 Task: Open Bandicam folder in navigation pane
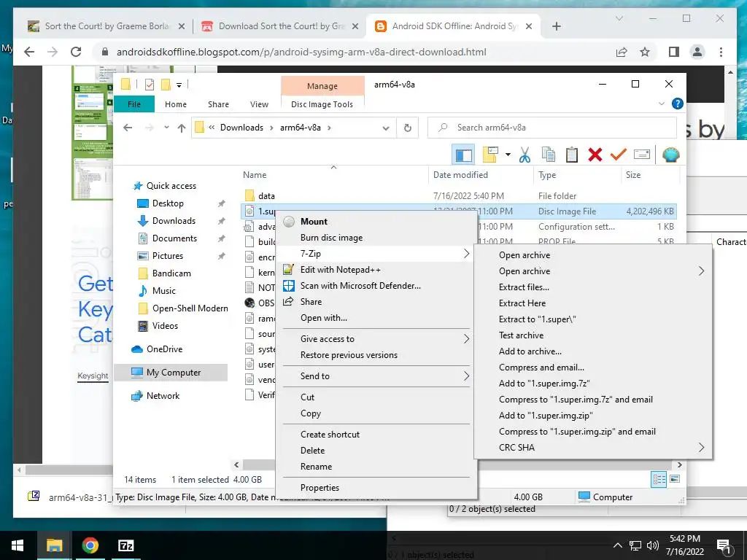click(171, 273)
